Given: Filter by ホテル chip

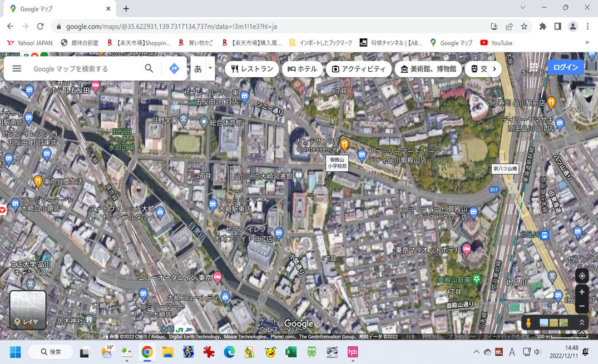Looking at the screenshot, I should tap(303, 69).
